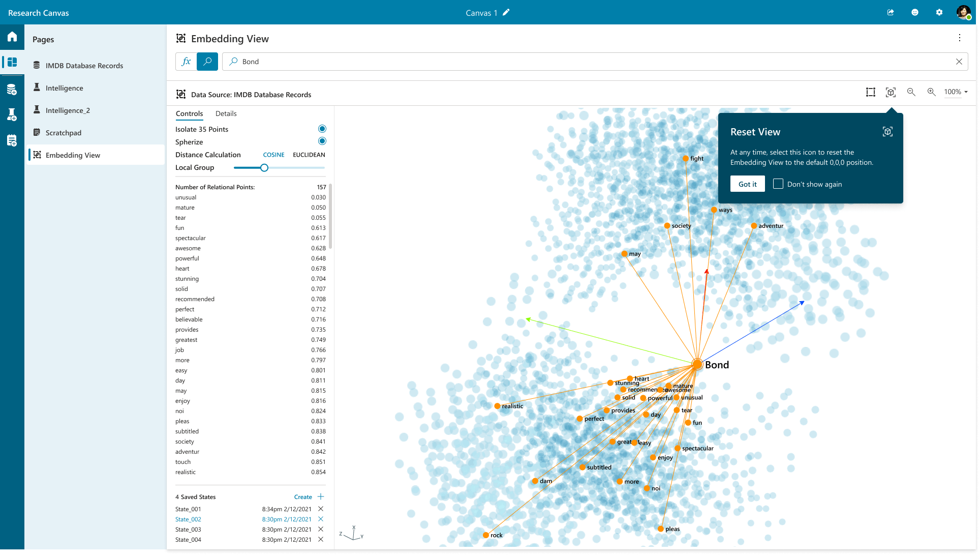980x556 pixels.
Task: Open the 100% zoom level dropdown
Action: (956, 92)
